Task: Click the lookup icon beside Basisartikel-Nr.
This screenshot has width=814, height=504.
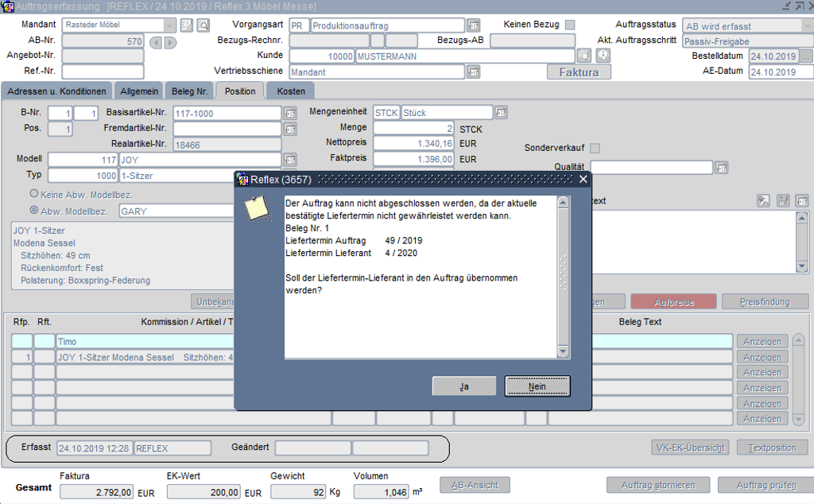Action: 289,113
